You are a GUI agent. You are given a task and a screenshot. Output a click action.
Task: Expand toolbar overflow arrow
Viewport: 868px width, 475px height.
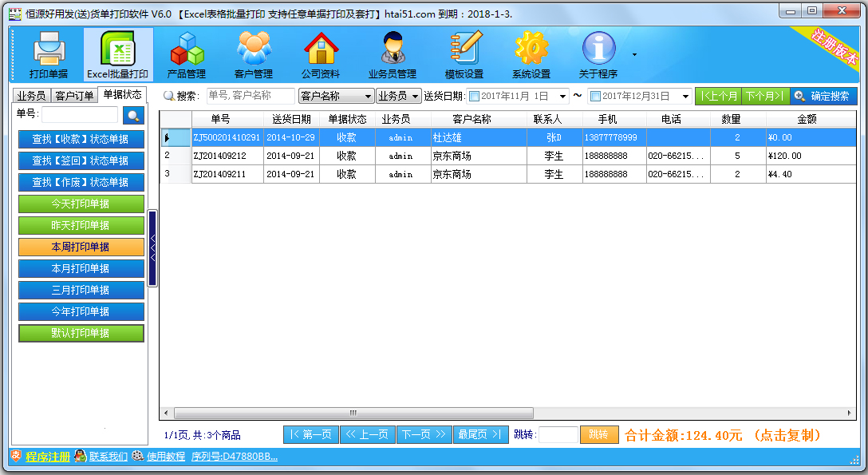[x=634, y=55]
